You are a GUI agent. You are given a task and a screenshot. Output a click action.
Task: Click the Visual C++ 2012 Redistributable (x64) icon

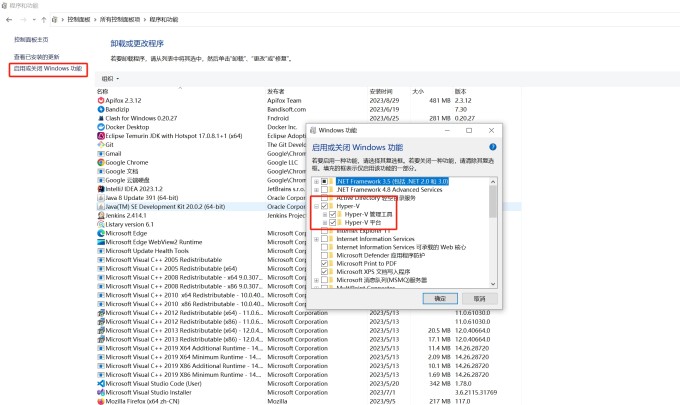[x=101, y=313]
